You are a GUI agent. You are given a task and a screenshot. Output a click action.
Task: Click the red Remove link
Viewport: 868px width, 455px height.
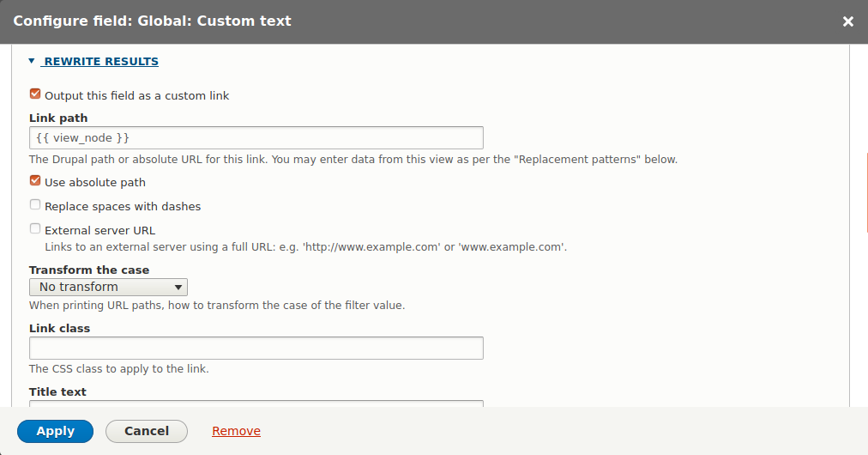click(236, 431)
